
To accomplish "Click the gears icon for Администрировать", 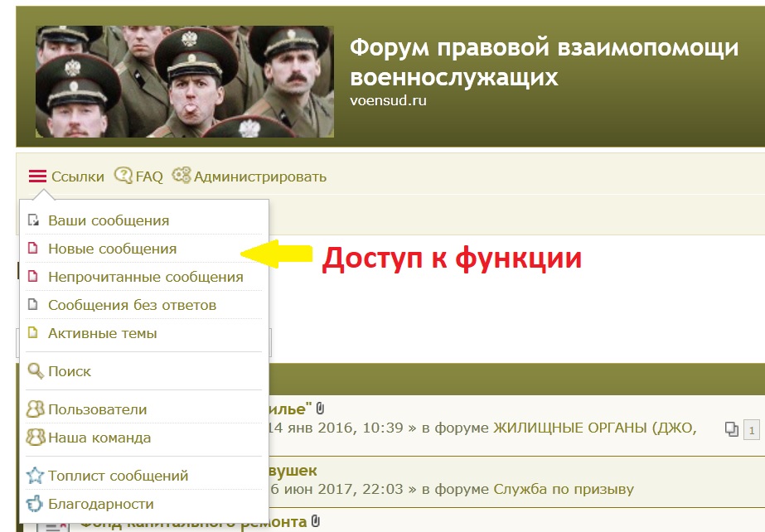I will click(181, 176).
